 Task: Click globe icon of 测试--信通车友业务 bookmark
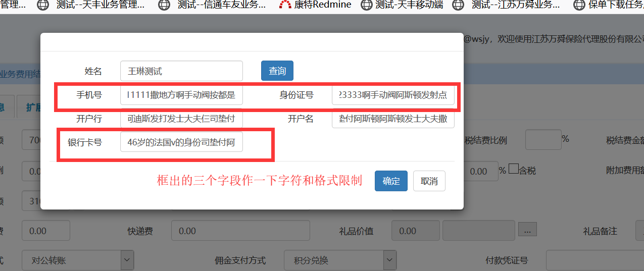pos(164,6)
